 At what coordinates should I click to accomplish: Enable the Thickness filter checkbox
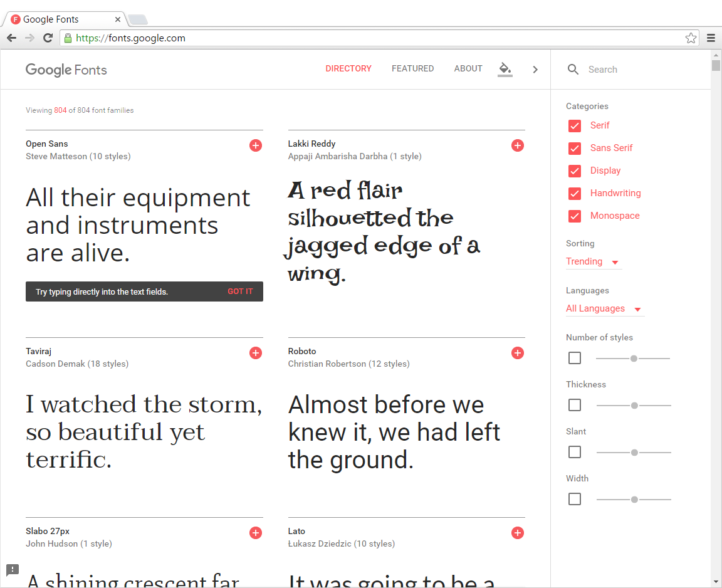[x=574, y=405]
